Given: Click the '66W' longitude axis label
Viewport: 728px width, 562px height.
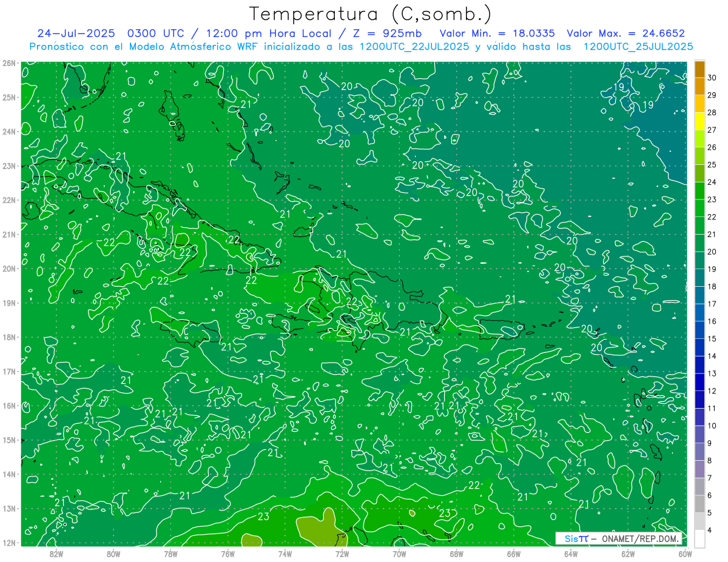Looking at the screenshot, I should 514,553.
